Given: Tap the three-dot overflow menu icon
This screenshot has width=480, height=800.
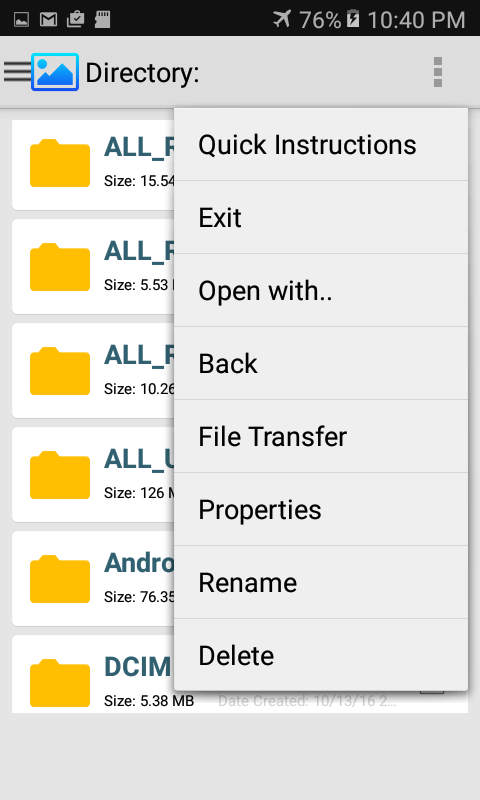Looking at the screenshot, I should [x=438, y=72].
